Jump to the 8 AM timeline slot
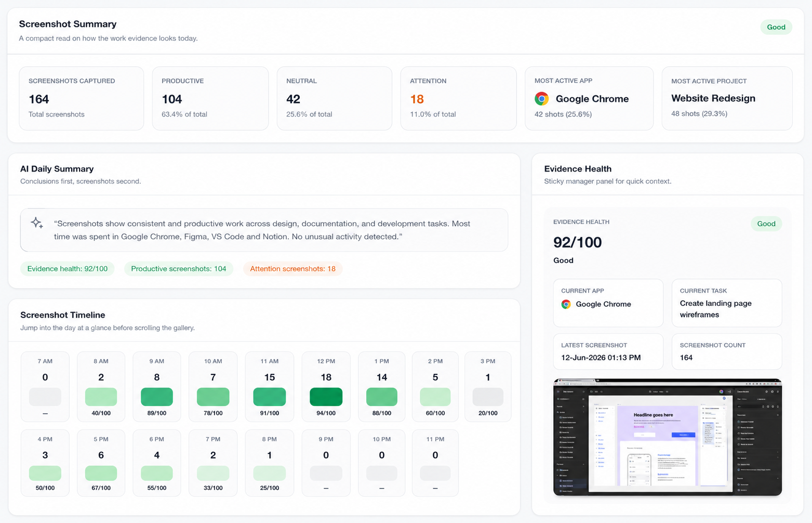 pos(101,387)
